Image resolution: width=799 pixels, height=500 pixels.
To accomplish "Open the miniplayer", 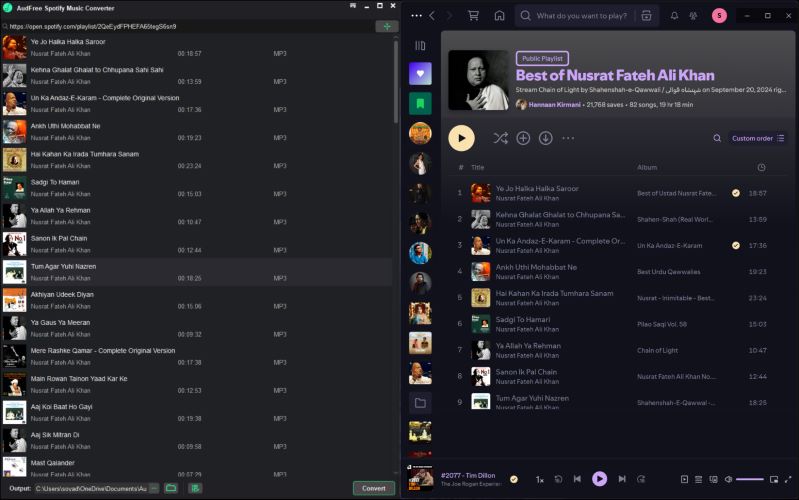I will click(x=774, y=479).
